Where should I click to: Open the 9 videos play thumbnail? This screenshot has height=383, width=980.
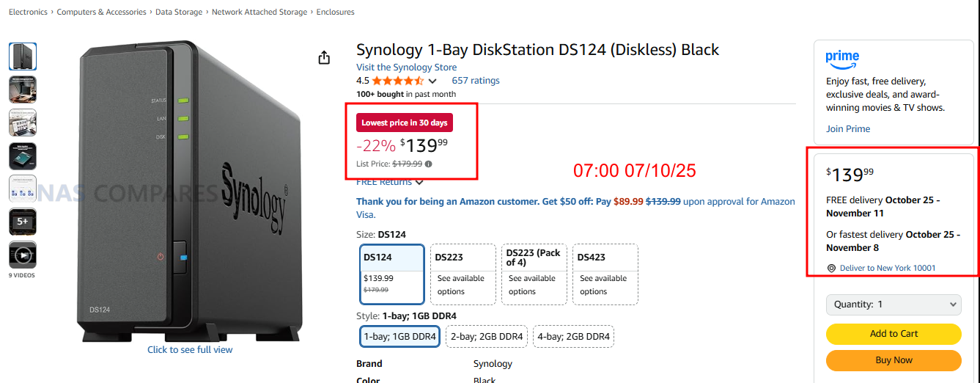tap(23, 255)
